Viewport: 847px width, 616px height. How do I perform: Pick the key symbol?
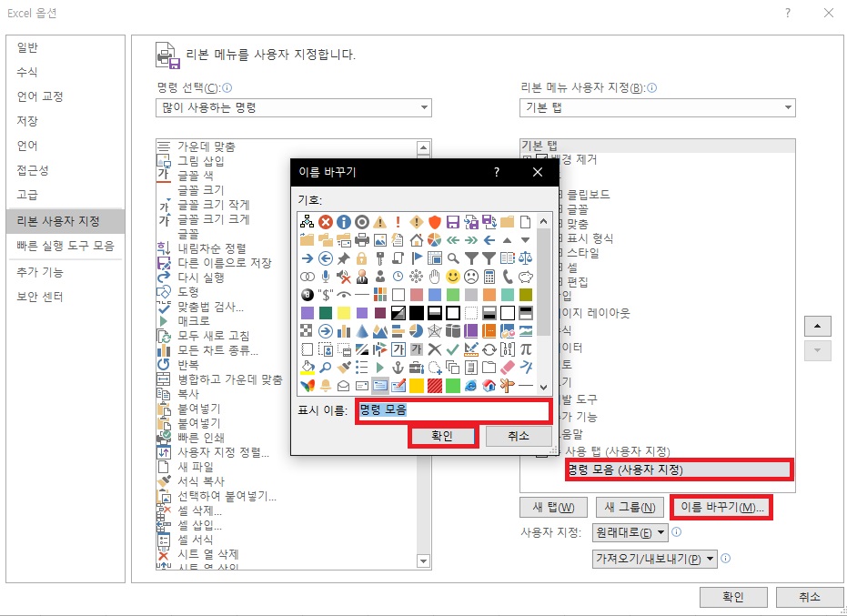click(379, 258)
